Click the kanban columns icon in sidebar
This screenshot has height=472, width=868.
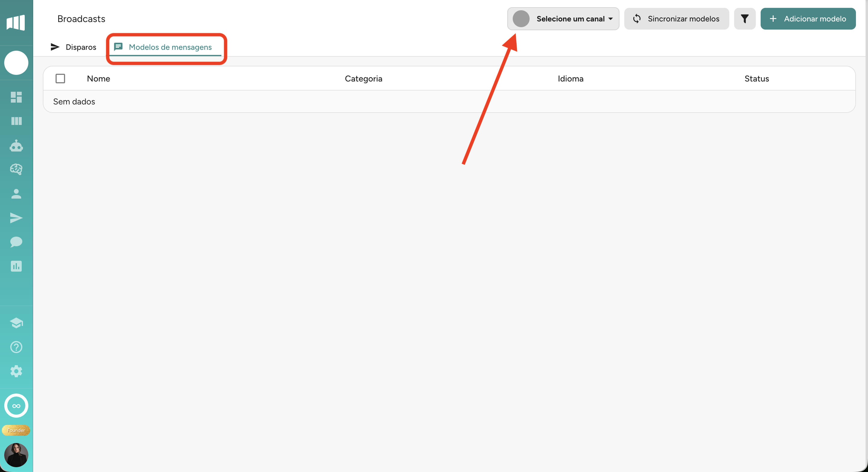tap(16, 121)
